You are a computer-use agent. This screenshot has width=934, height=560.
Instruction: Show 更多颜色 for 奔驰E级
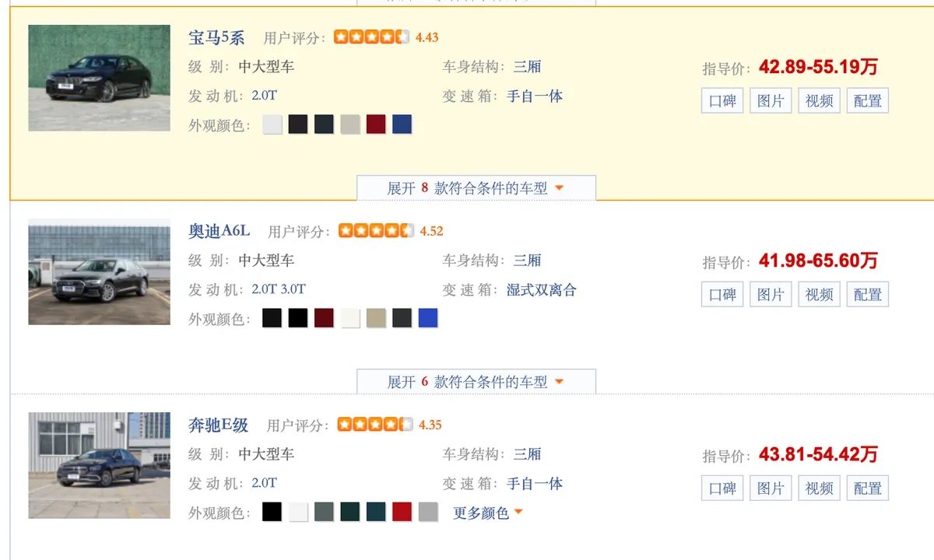[x=488, y=513]
